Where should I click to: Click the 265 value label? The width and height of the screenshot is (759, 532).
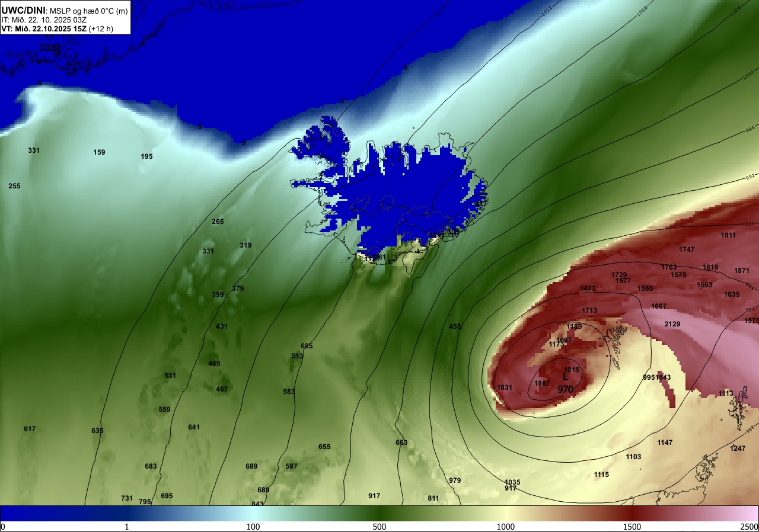point(218,222)
